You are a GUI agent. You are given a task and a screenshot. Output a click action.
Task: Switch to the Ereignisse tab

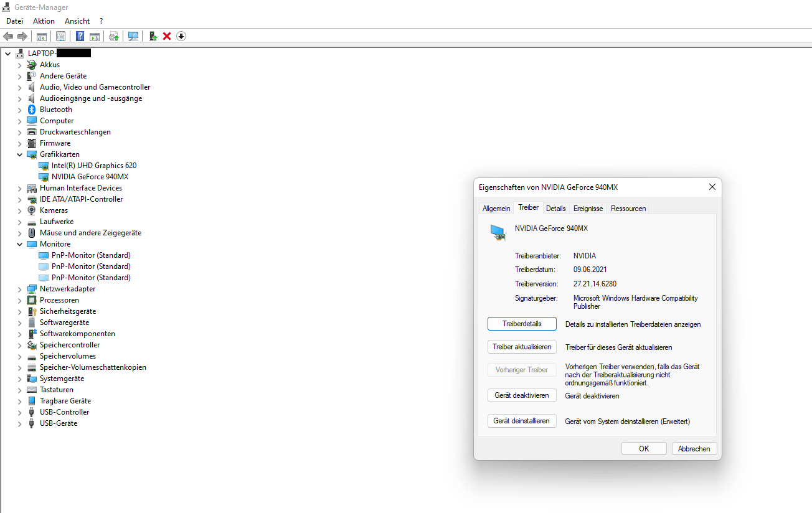pyautogui.click(x=588, y=209)
